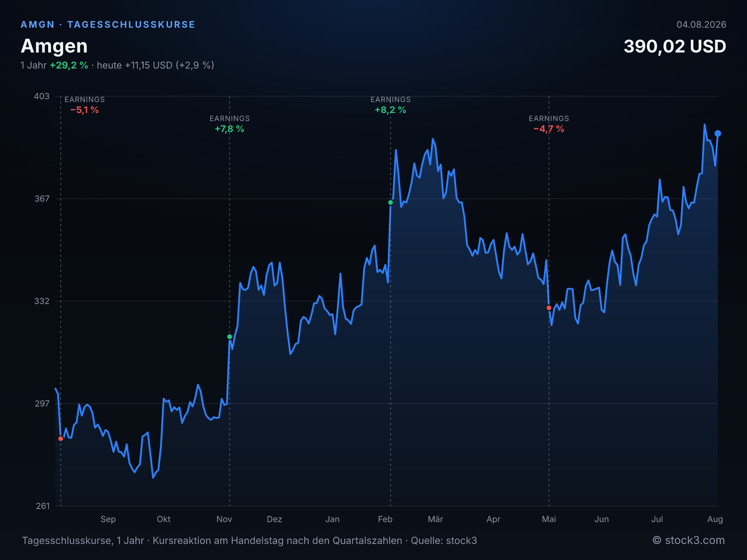Click the Amgen company title
The image size is (747, 560).
(54, 46)
